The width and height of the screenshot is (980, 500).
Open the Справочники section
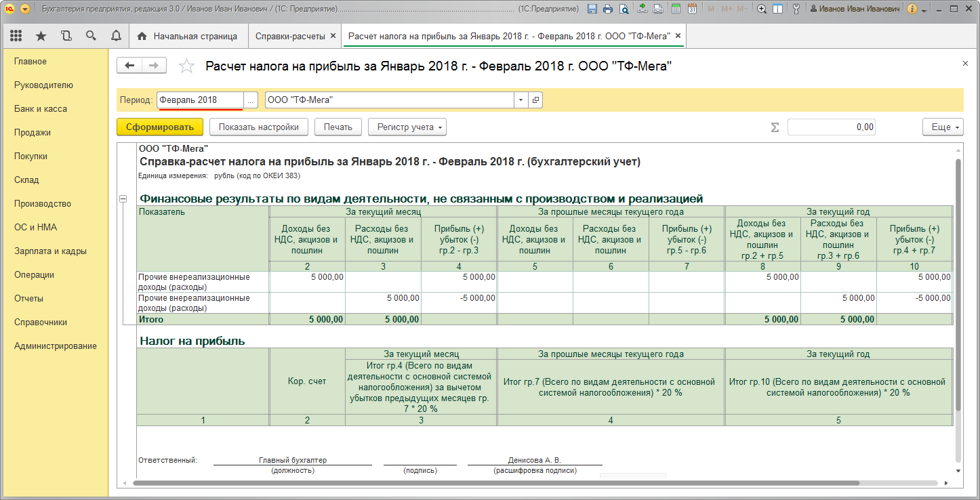(x=41, y=322)
